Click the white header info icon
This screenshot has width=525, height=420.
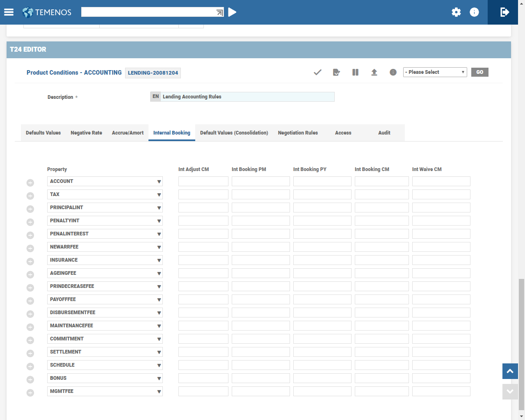click(x=474, y=12)
